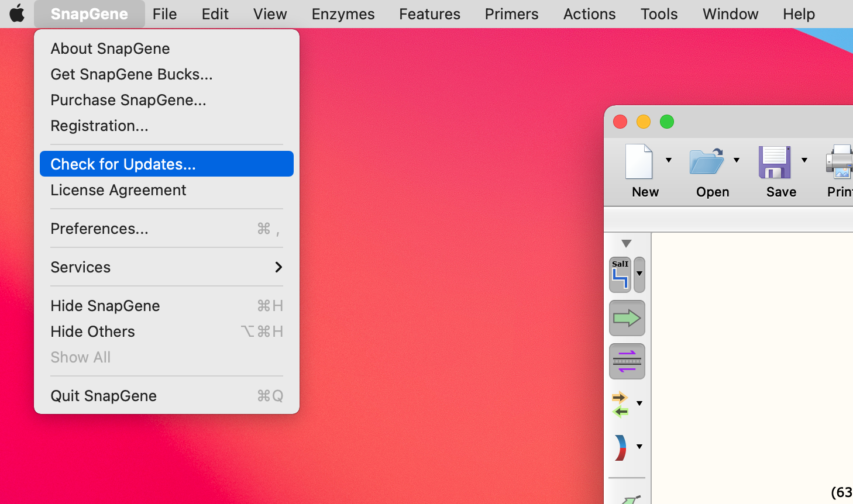
Task: Click the Print printer icon
Action: point(840,162)
